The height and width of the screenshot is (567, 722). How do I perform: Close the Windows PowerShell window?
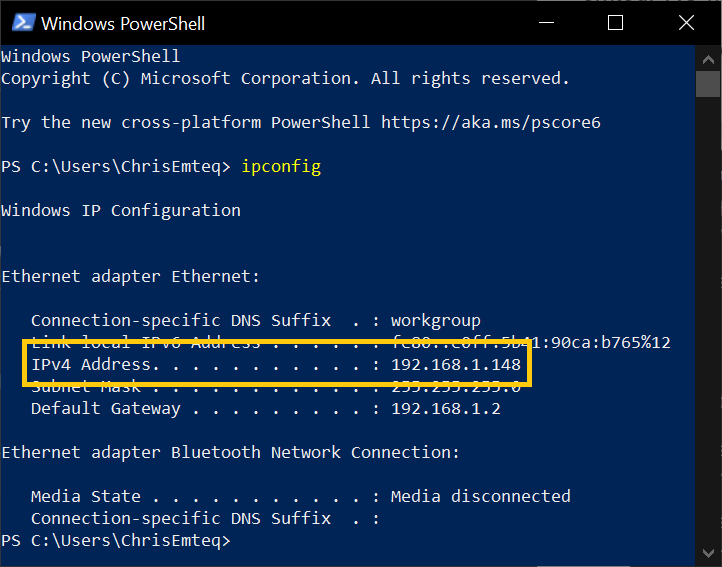pyautogui.click(x=686, y=23)
